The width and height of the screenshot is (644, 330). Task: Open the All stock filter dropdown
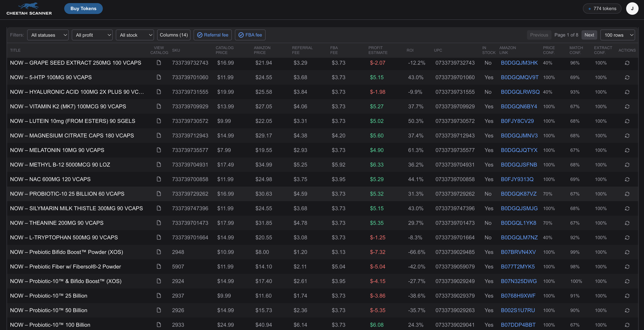135,35
